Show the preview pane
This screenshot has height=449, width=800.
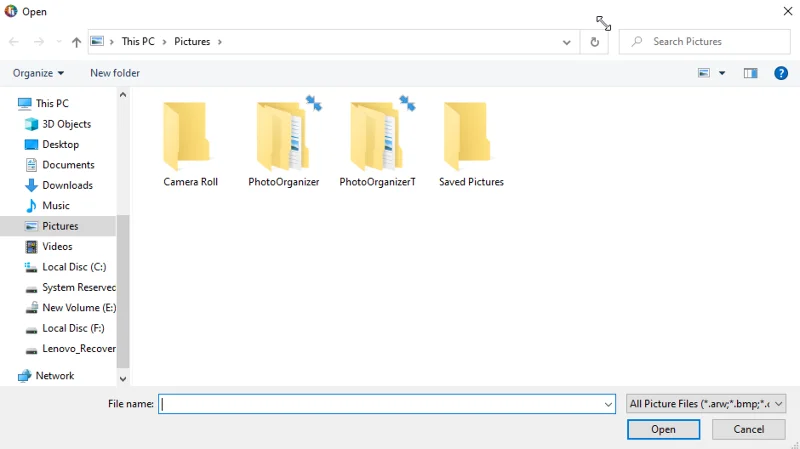(750, 73)
